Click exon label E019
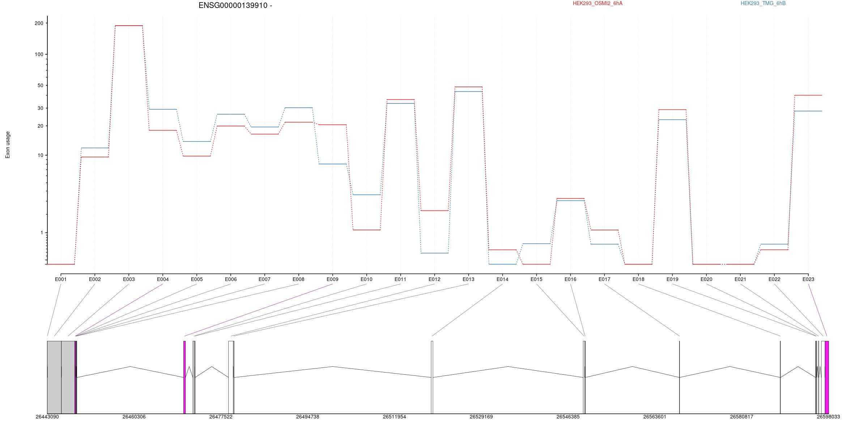The height and width of the screenshot is (434, 868). tap(672, 279)
